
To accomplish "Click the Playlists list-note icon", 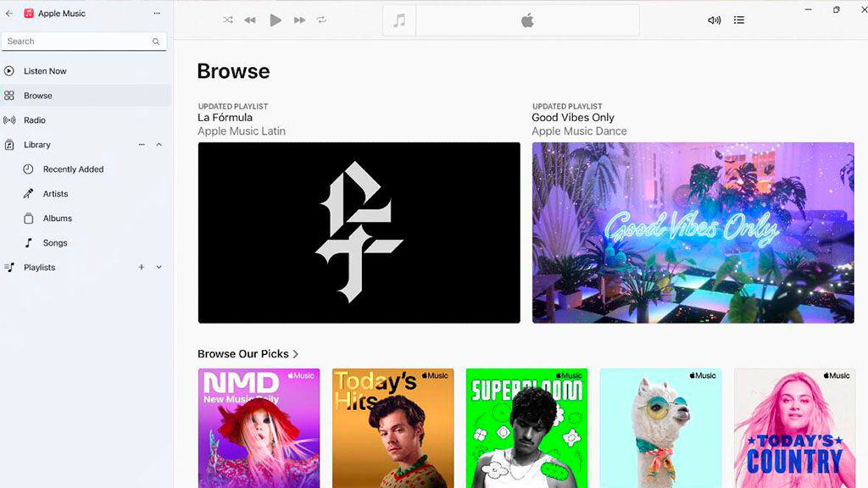I will [x=8, y=267].
